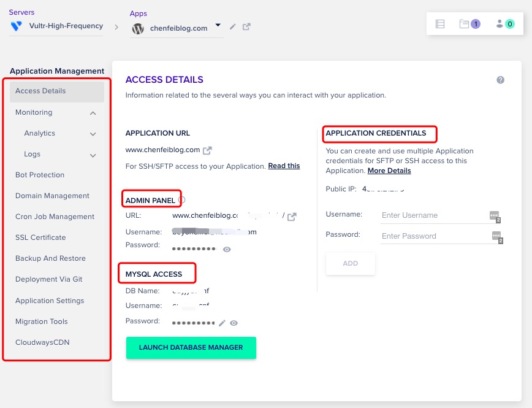
Task: Open the projects folder icon with badge 1
Action: click(x=469, y=24)
